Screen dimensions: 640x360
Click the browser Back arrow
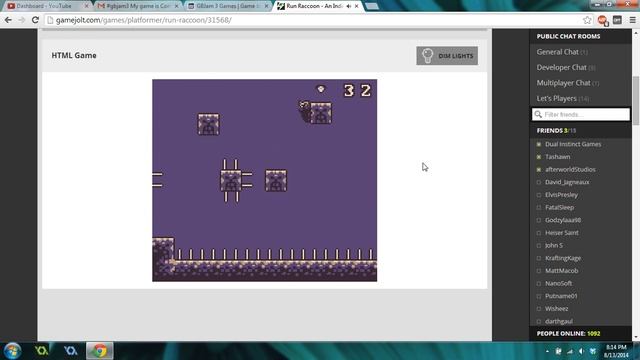pyautogui.click(x=8, y=20)
